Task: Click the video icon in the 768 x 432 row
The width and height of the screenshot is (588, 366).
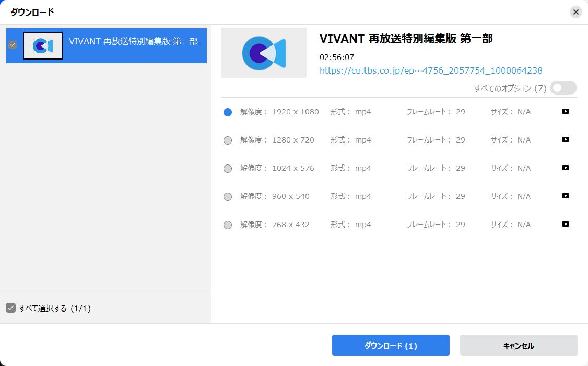Action: pyautogui.click(x=566, y=224)
